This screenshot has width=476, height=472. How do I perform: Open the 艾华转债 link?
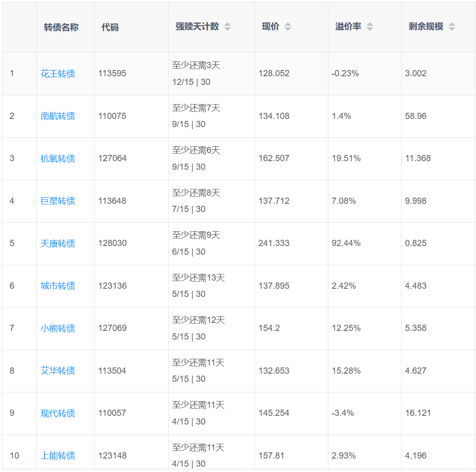[x=58, y=371]
